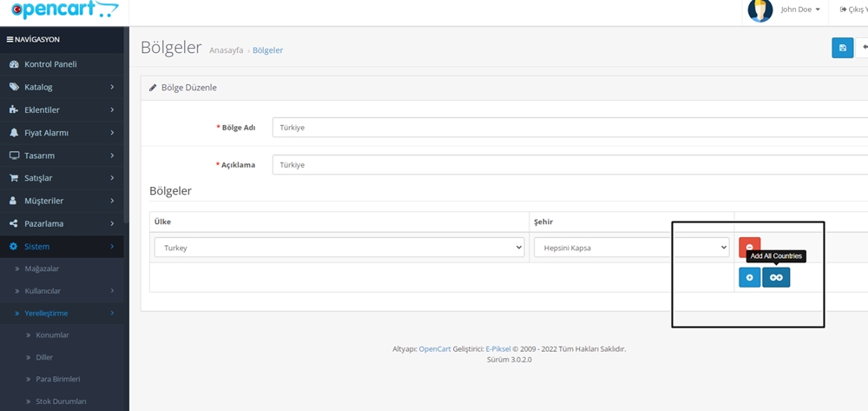Click the Satışlar cart icon
868x411 pixels.
(x=14, y=178)
